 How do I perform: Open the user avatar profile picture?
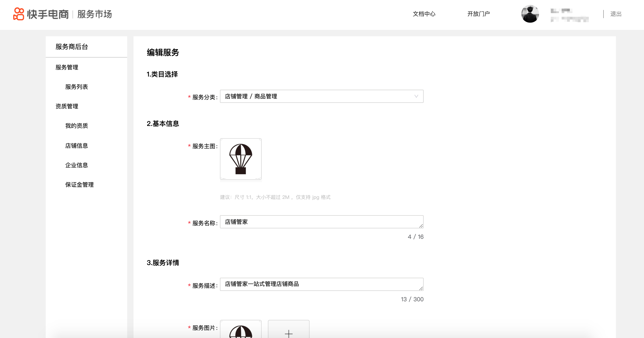coord(530,14)
